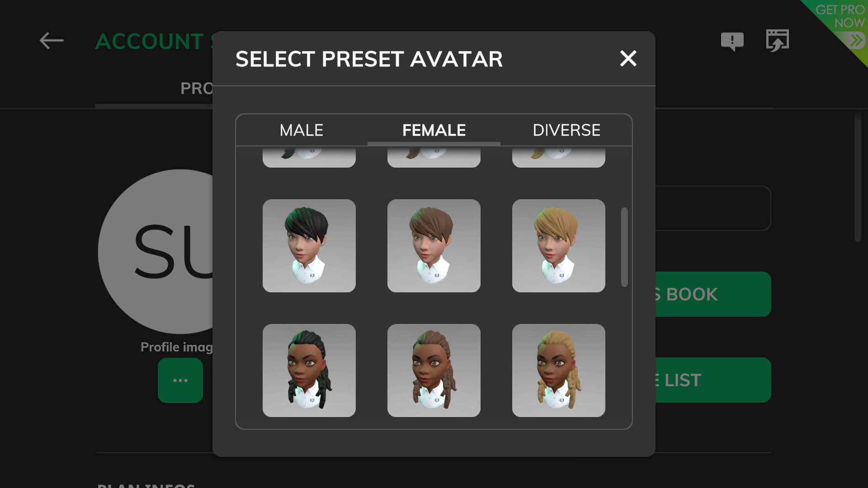Select partially visible top-left ponytail avatar

pyautogui.click(x=309, y=157)
